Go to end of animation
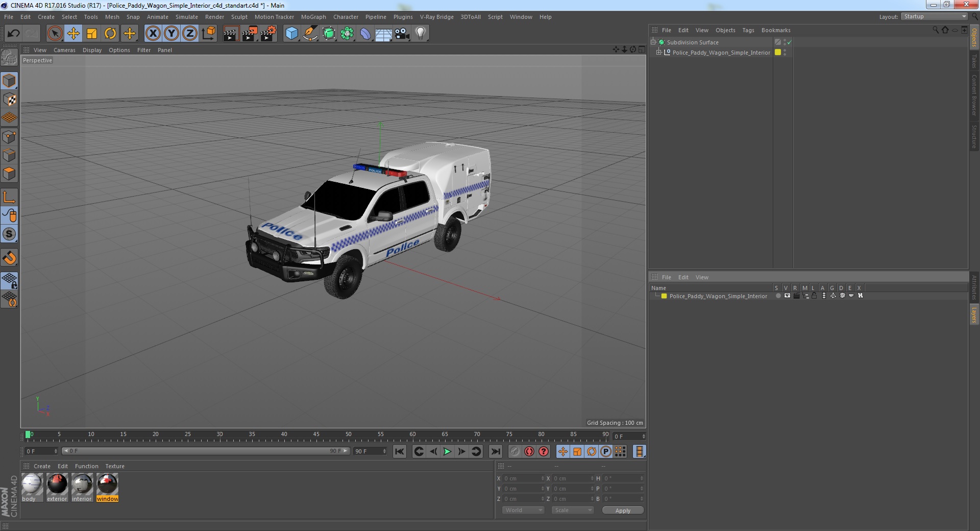This screenshot has height=531, width=980. pyautogui.click(x=495, y=451)
